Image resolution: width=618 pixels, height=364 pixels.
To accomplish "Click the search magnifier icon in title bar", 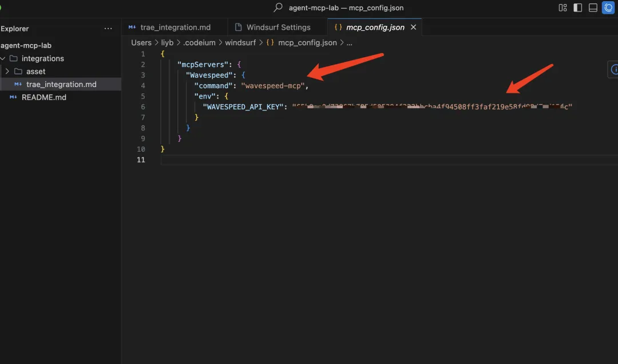I will click(278, 7).
